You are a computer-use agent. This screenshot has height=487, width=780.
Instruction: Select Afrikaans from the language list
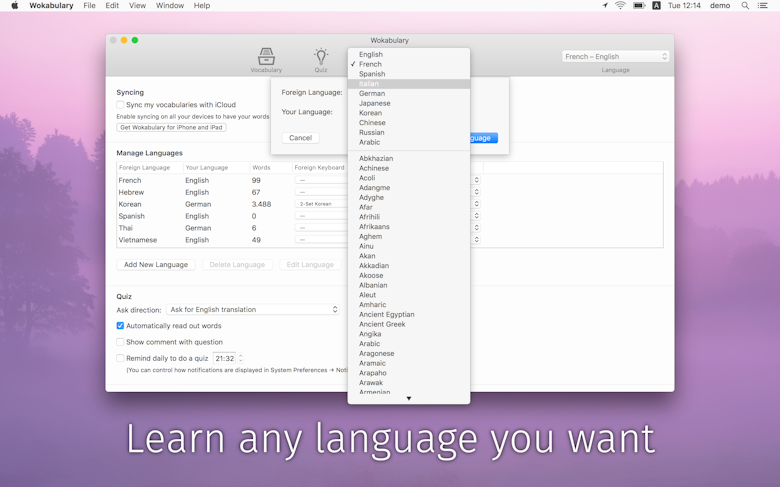coord(409,226)
